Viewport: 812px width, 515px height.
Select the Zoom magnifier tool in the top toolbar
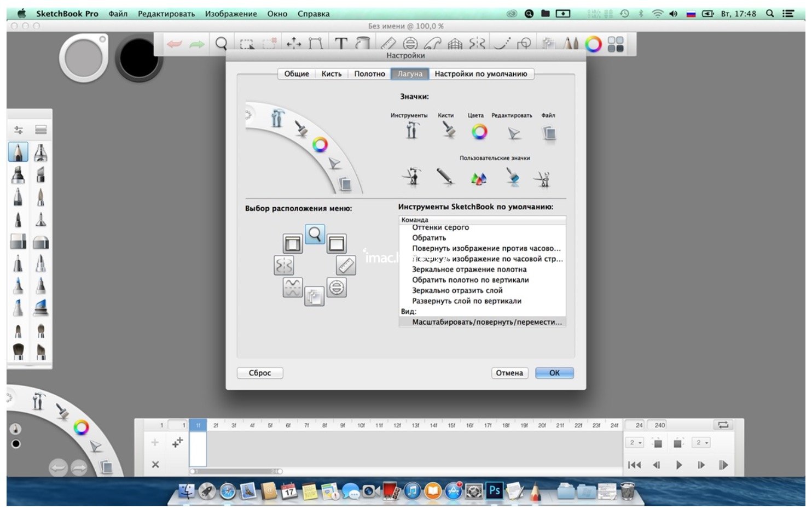click(x=221, y=44)
